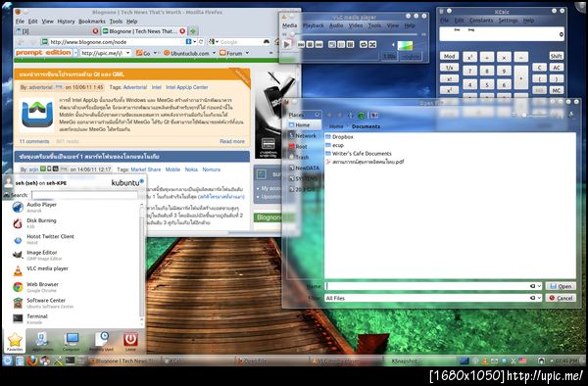Toggle the Shift key in KCalc

click(557, 56)
